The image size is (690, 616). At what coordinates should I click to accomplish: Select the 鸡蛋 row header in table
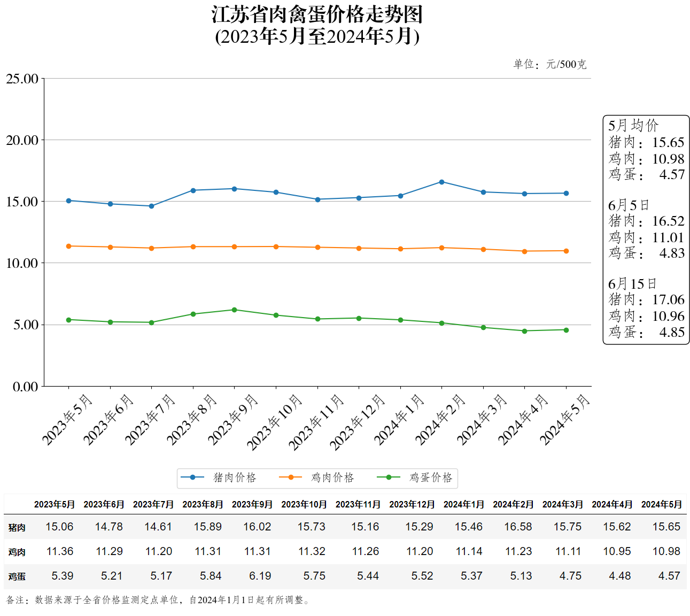(x=17, y=576)
